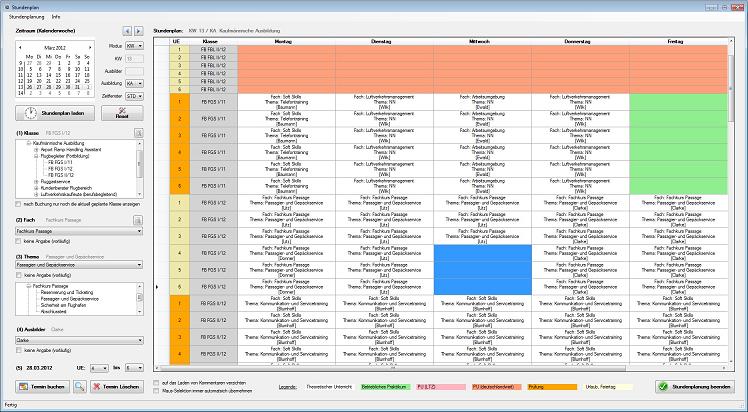Load timetable with Stundenplan laden button
Image resolution: width=748 pixels, height=412 pixels.
(55, 113)
